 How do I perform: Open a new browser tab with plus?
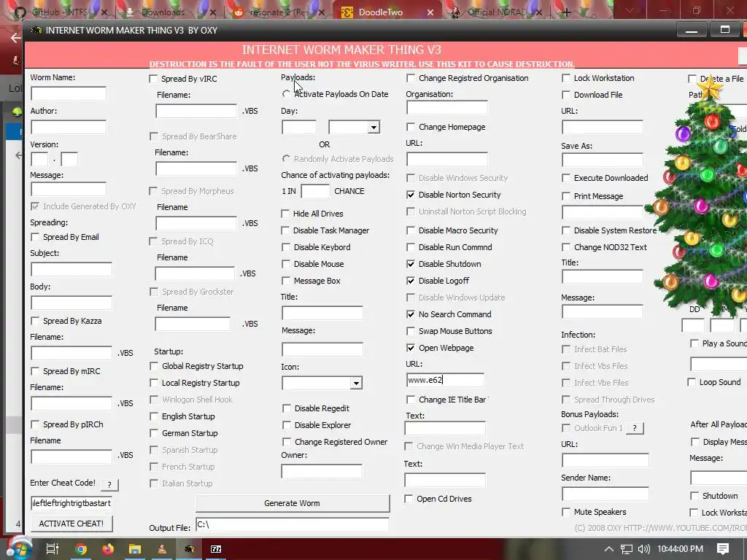(x=566, y=12)
